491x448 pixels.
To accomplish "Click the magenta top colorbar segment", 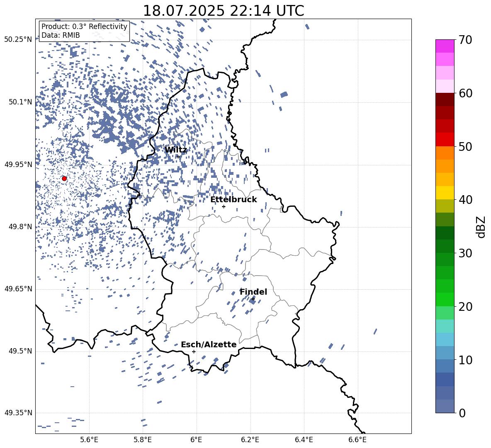I will click(445, 46).
